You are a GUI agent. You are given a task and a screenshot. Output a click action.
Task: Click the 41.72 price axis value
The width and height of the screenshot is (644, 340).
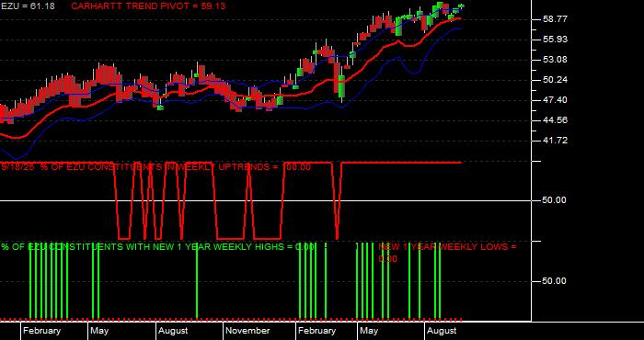coord(555,141)
